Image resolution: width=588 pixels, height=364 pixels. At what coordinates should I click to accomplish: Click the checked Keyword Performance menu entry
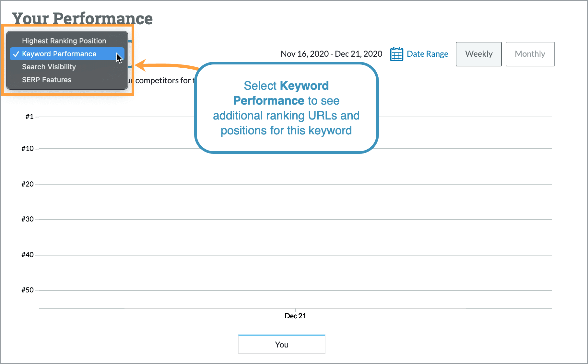click(59, 54)
